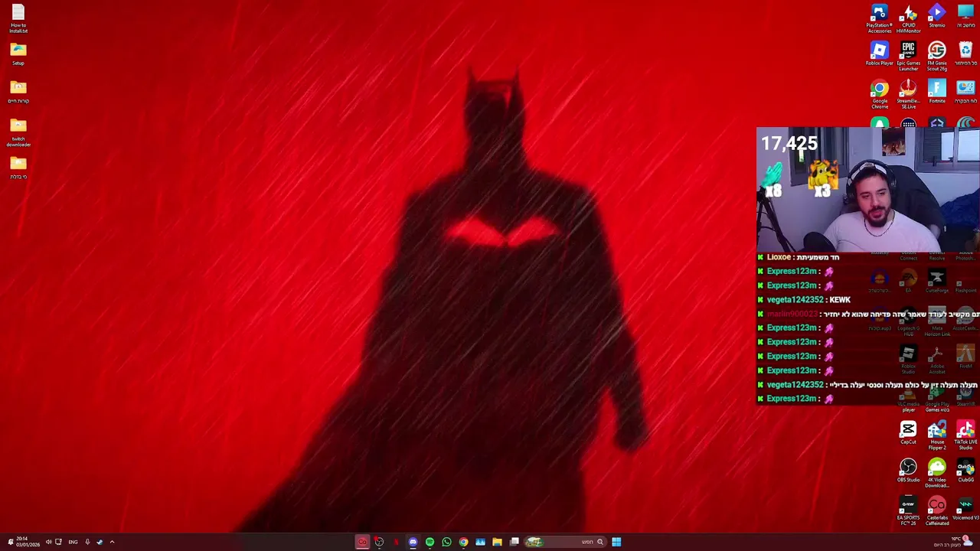Viewport: 980px width, 551px height.
Task: Open File Explorer from the taskbar
Action: point(497,542)
